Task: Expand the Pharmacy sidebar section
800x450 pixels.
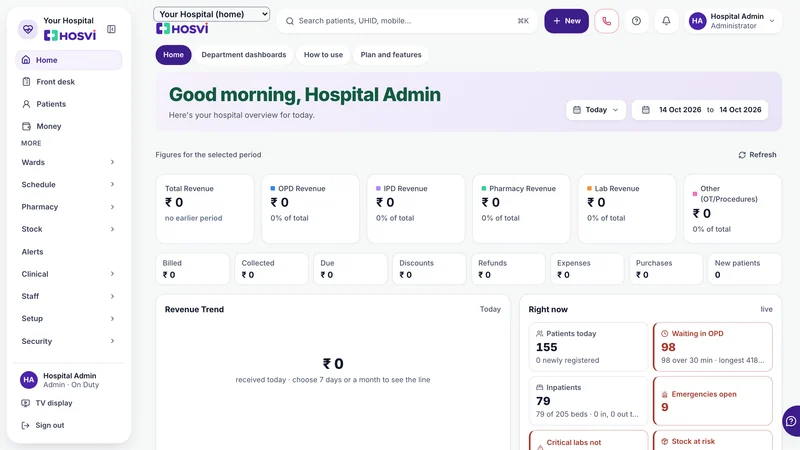Action: (68, 207)
